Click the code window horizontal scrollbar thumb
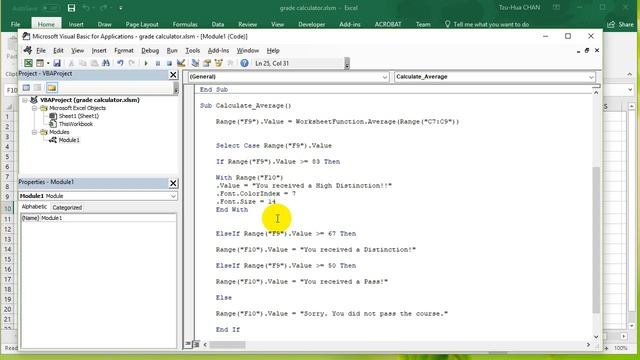 227,345
